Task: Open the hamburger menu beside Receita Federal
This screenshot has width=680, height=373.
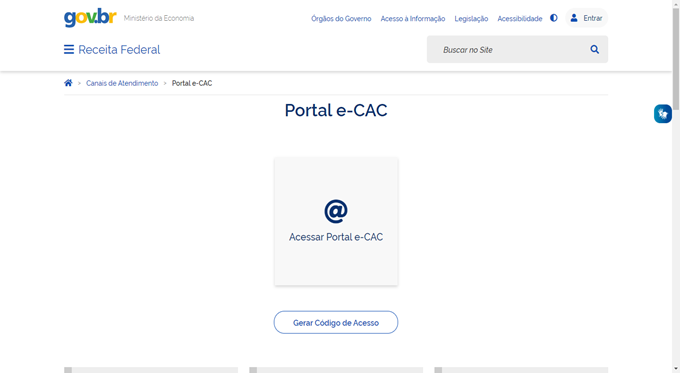Action: [x=69, y=49]
